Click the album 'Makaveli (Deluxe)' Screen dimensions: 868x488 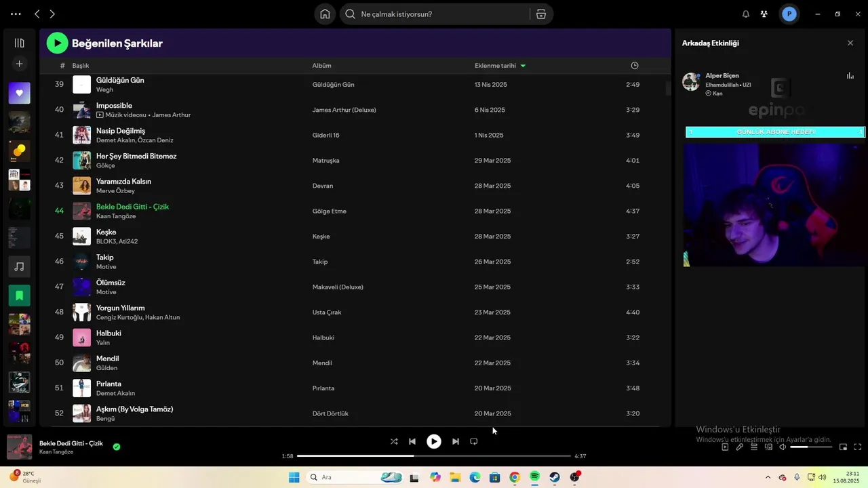338,287
